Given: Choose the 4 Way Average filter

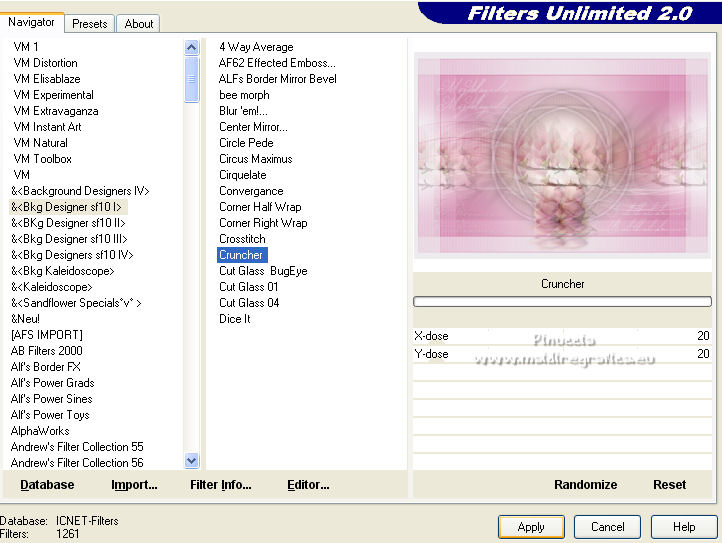Looking at the screenshot, I should pos(256,47).
